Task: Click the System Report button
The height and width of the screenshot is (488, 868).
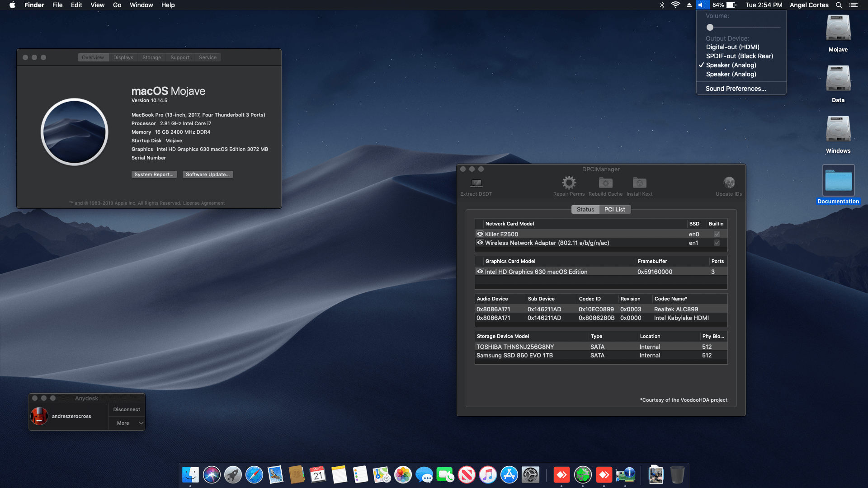Action: pos(154,174)
